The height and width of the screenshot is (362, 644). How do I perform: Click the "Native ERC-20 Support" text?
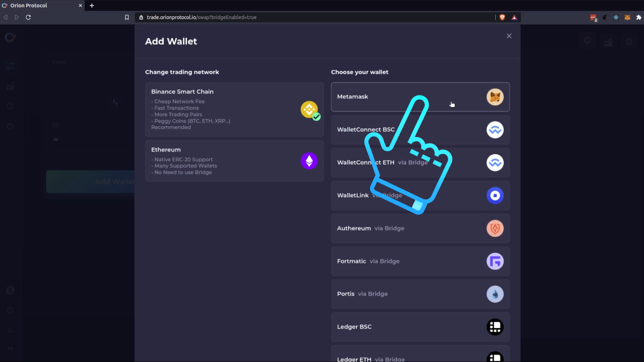click(184, 160)
